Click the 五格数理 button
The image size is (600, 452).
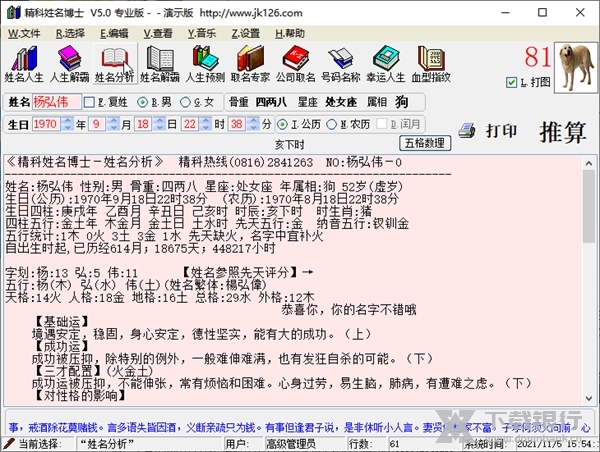[x=425, y=144]
